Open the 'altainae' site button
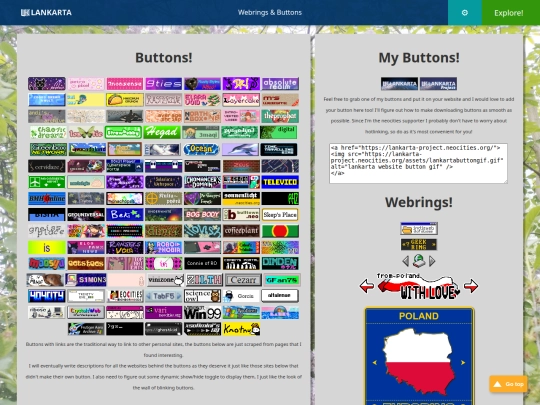Image resolution: width=540 pixels, height=405 pixels. coord(280,296)
